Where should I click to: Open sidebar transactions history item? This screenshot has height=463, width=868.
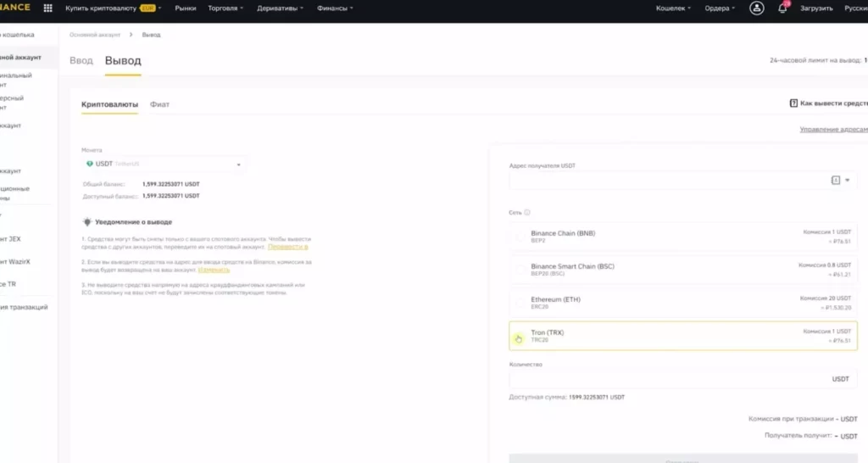[24, 307]
